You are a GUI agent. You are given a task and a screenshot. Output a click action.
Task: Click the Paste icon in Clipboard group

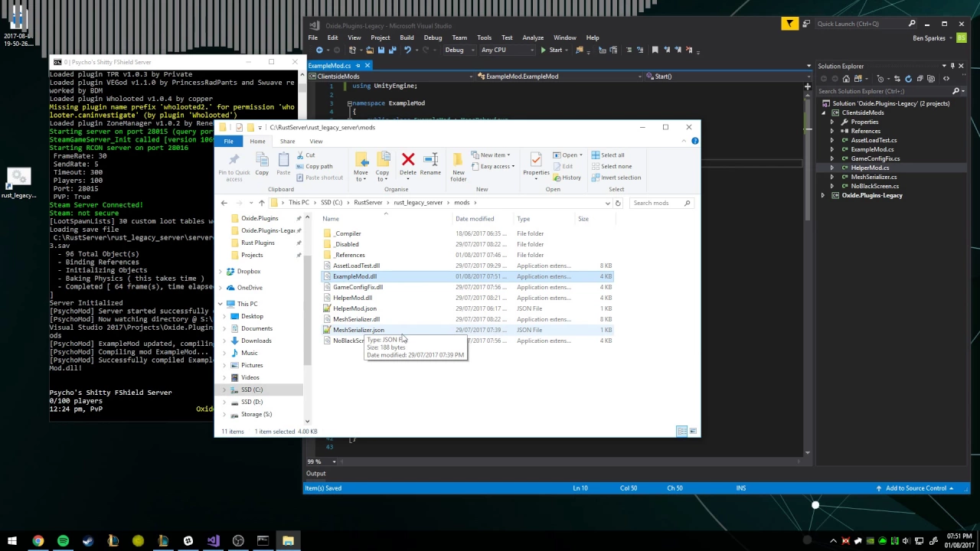click(283, 159)
